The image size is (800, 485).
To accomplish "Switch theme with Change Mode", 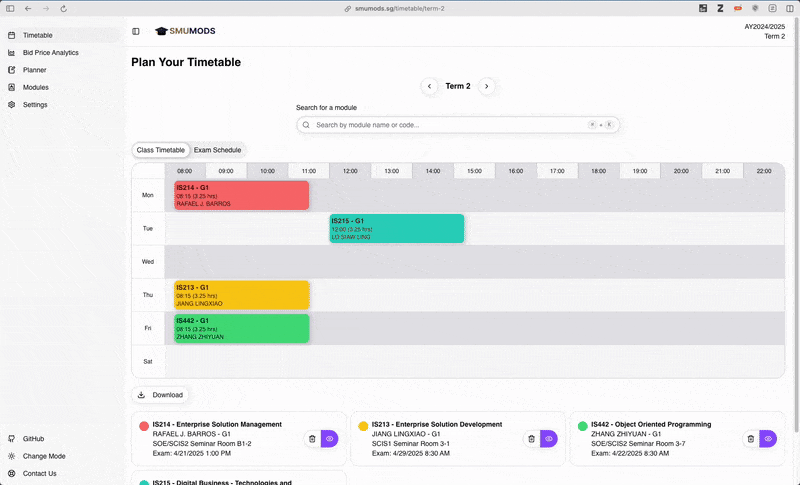I will [43, 456].
